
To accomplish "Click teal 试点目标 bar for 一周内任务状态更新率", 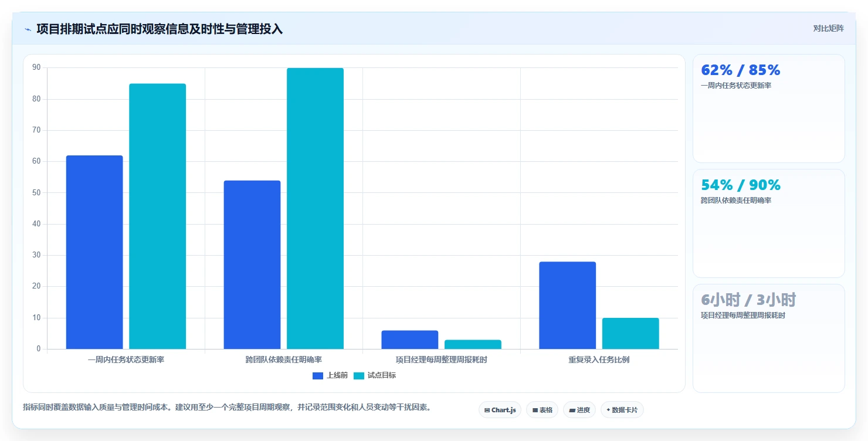I will [x=157, y=216].
